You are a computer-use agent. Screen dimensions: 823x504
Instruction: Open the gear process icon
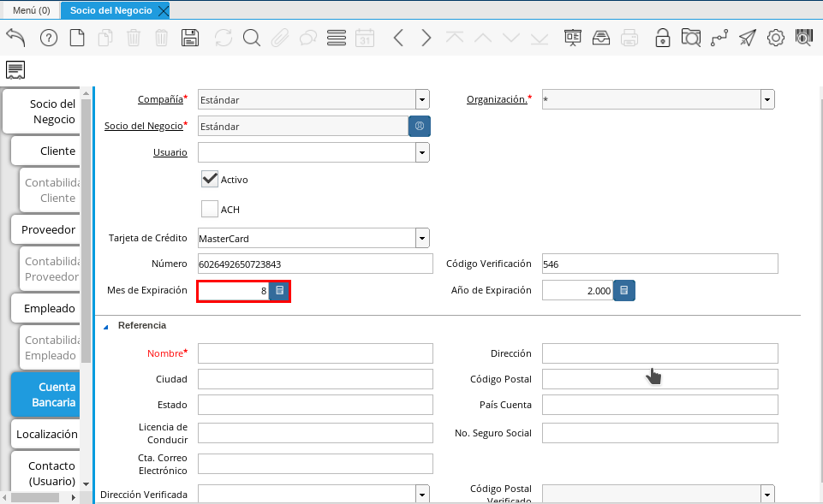pyautogui.click(x=776, y=38)
